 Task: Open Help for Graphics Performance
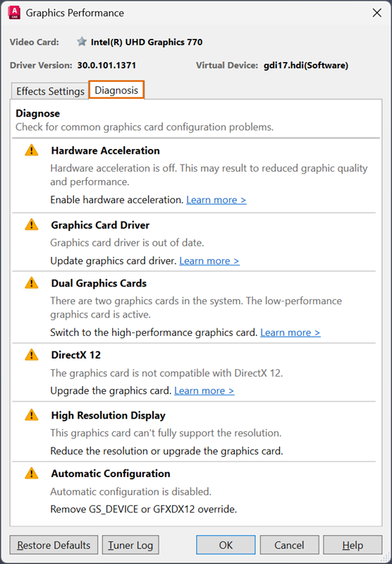coord(353,545)
